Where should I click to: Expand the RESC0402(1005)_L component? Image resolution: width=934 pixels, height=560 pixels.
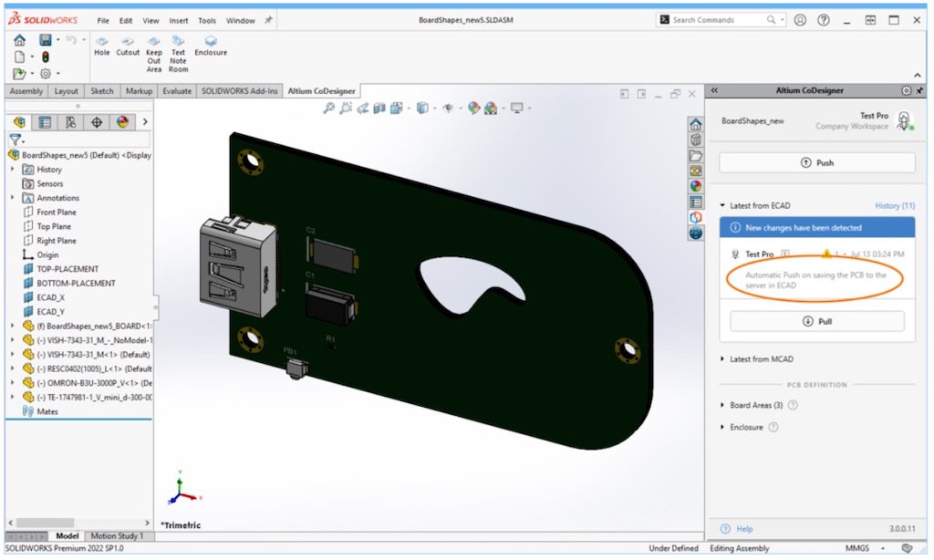click(x=13, y=368)
